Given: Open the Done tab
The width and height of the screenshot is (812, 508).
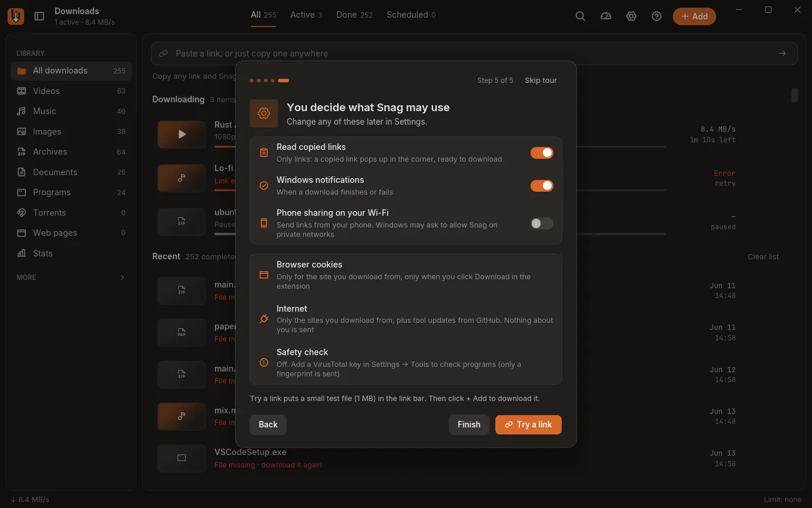Looking at the screenshot, I should (354, 15).
